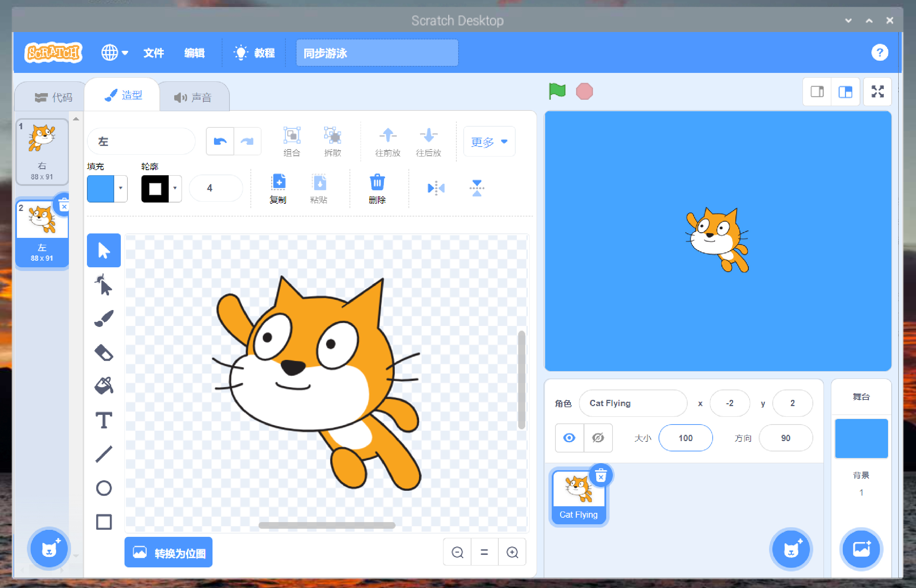
Task: Switch to the 造型 tab
Action: [x=123, y=95]
